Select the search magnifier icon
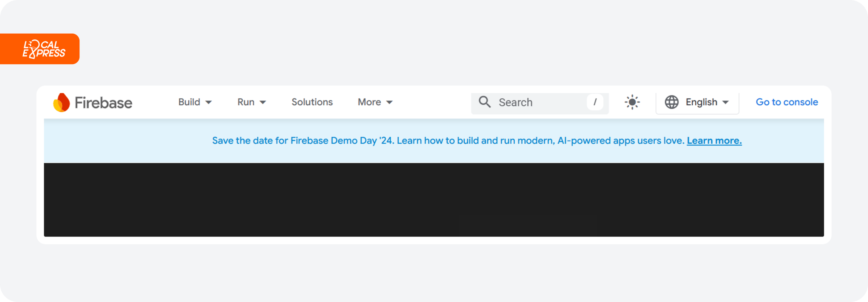The width and height of the screenshot is (868, 302). (x=485, y=102)
